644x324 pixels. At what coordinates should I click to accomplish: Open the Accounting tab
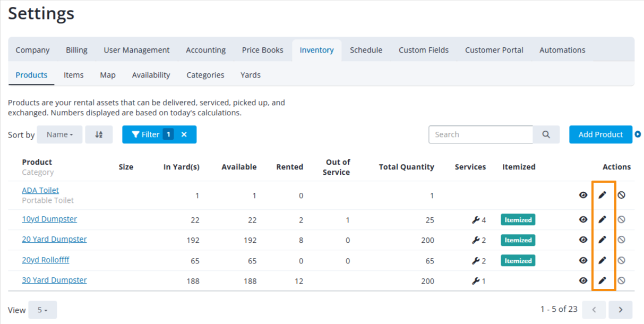point(205,50)
